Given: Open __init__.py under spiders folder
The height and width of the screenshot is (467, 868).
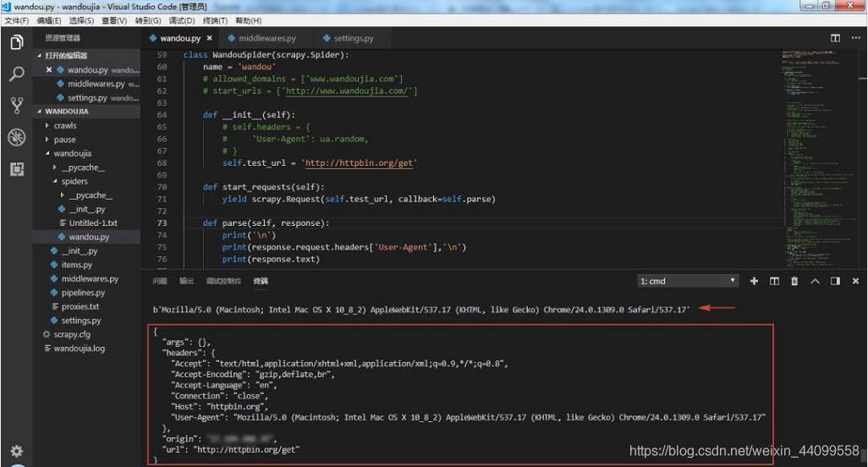Looking at the screenshot, I should (x=86, y=209).
